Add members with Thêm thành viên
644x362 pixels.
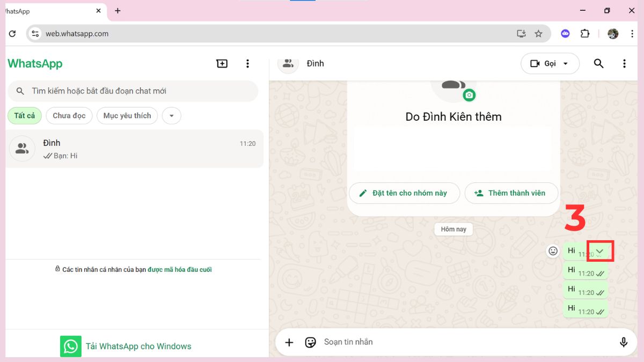click(x=511, y=193)
